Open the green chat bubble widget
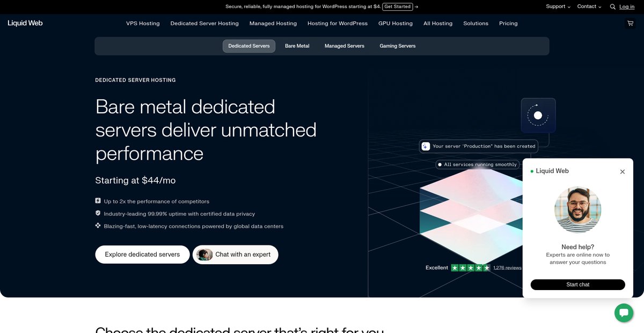644x333 pixels. [x=624, y=313]
